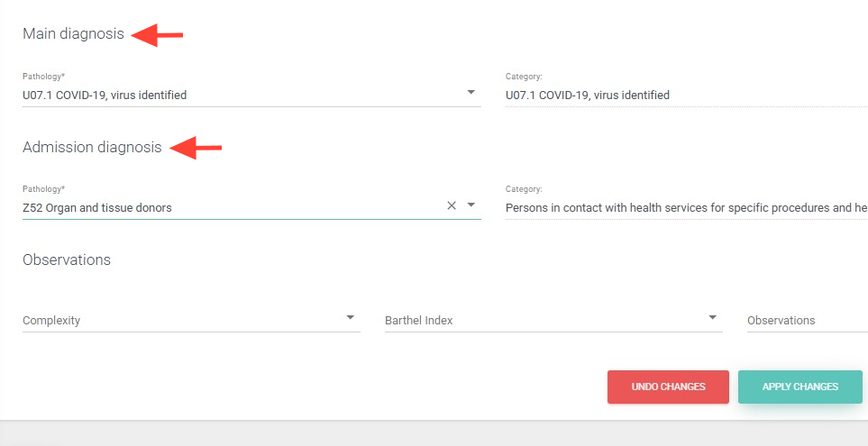Click the red arrow beside Admission diagnosis
Viewport: 868px width, 446px height.
coord(196,148)
